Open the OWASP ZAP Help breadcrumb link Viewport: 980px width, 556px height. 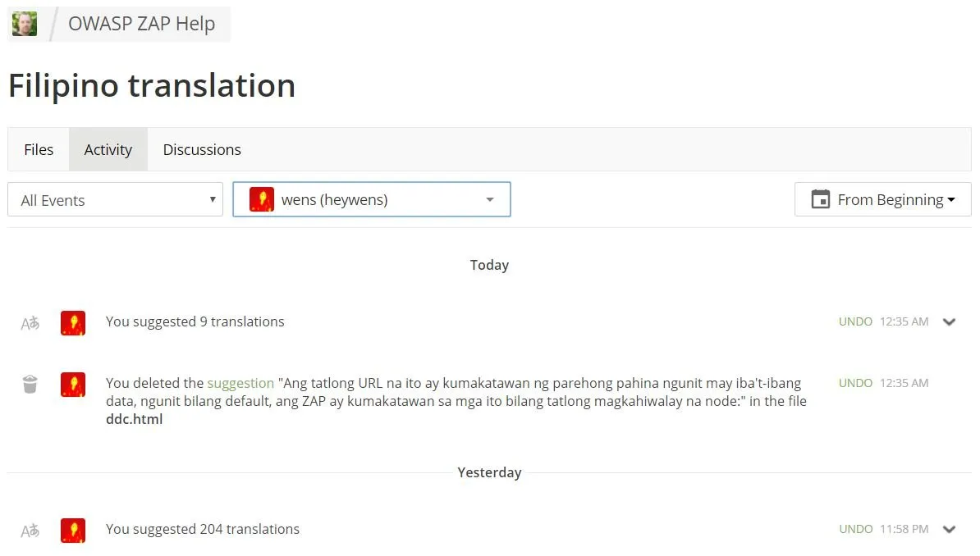141,24
